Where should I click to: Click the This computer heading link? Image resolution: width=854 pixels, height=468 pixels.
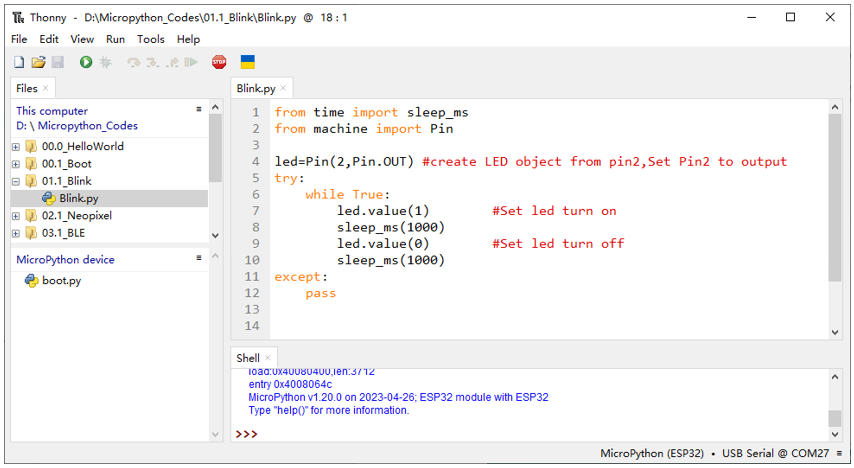click(x=52, y=111)
